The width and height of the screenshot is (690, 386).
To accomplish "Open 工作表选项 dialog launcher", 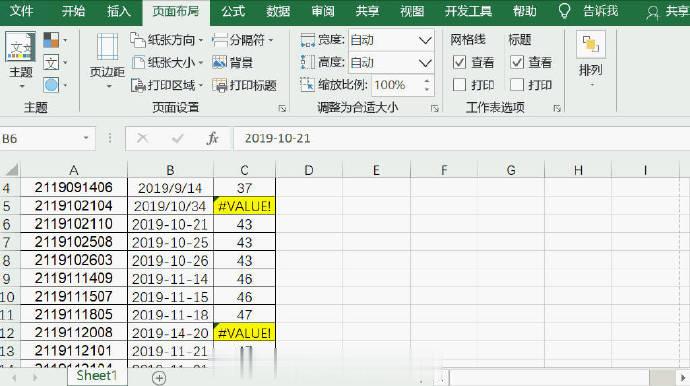I will tap(557, 108).
